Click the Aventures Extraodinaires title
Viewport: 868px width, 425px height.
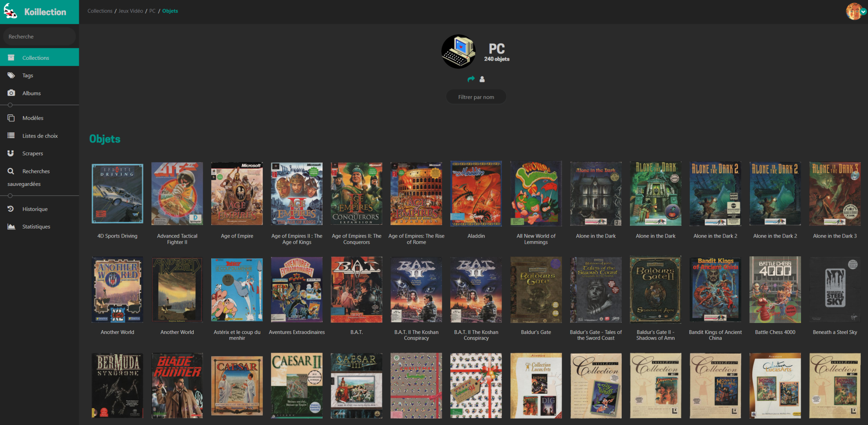(x=297, y=332)
